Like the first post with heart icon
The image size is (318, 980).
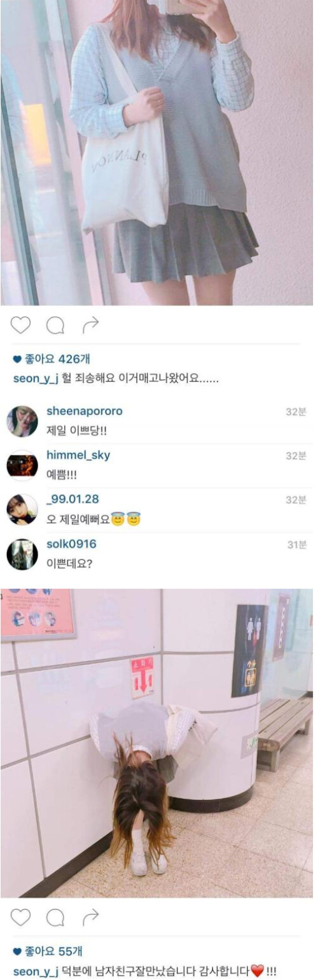(20, 325)
